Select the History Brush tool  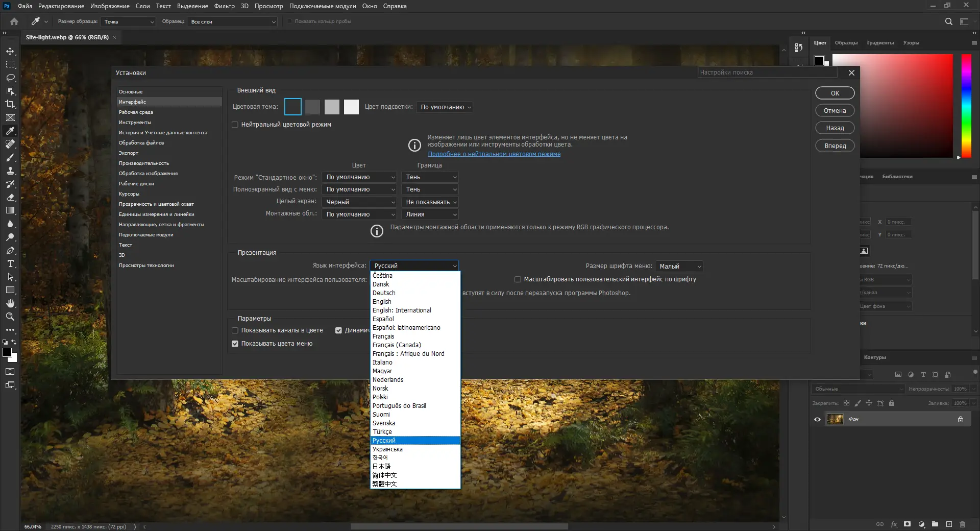10,184
